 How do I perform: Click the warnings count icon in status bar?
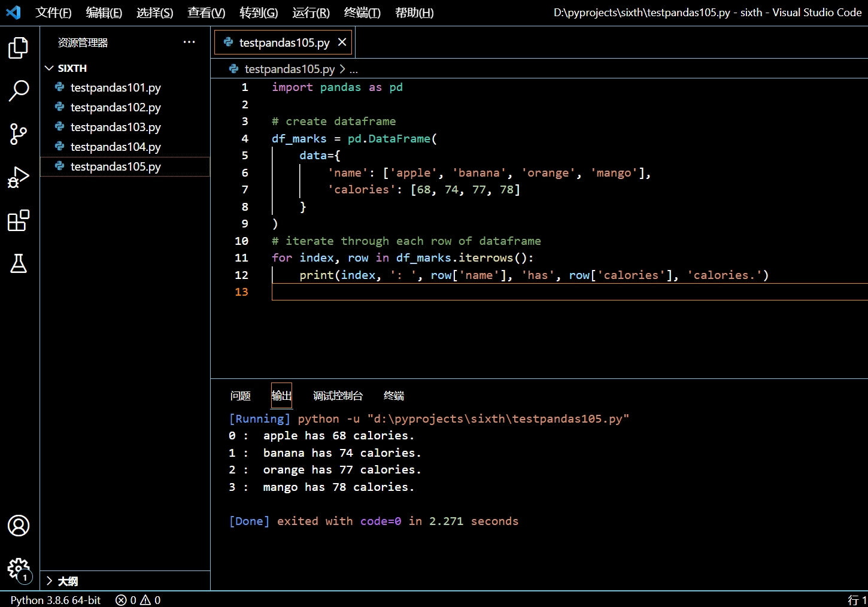(145, 600)
